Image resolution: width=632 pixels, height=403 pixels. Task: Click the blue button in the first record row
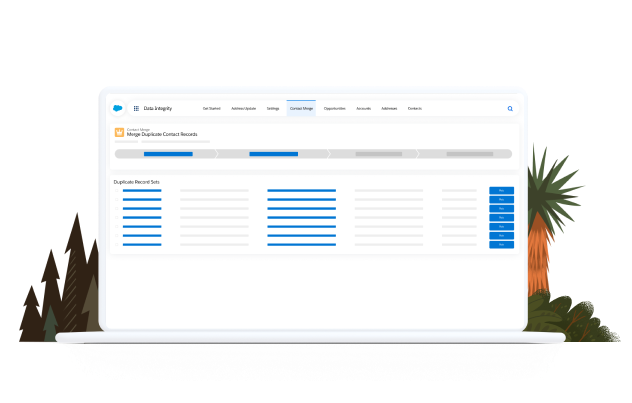pos(501,191)
